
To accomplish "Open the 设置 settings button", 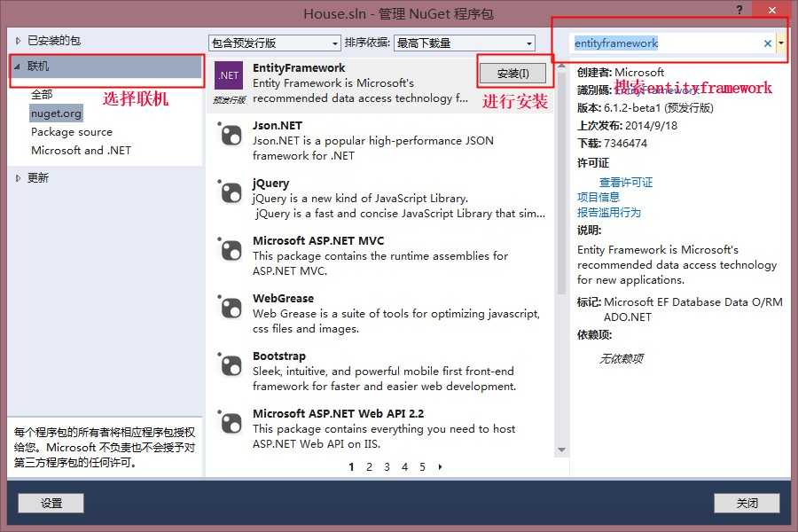I will click(51, 503).
